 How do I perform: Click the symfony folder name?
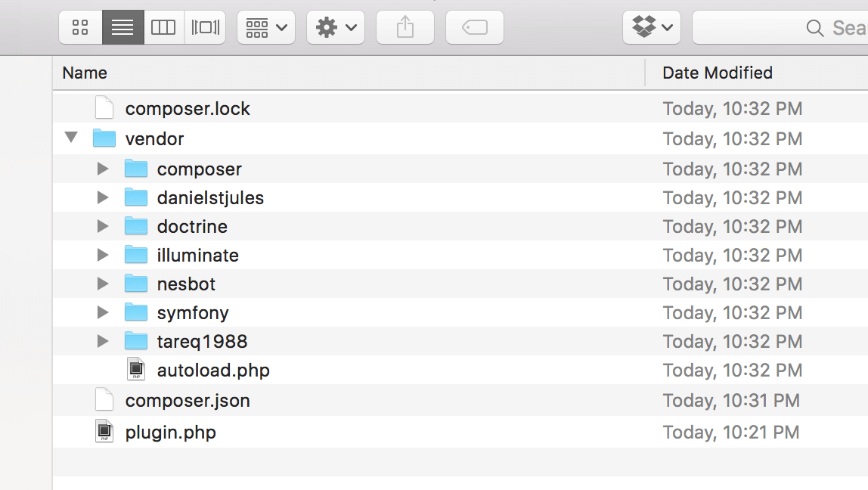coord(193,313)
